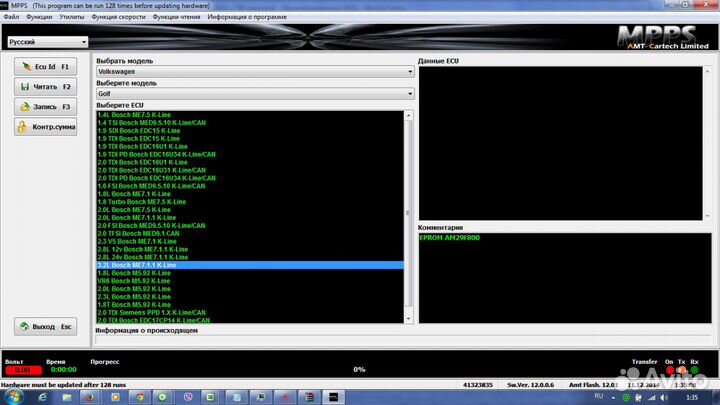Click Данные ECU scroll down arrow
The image size is (720, 405).
[707, 216]
